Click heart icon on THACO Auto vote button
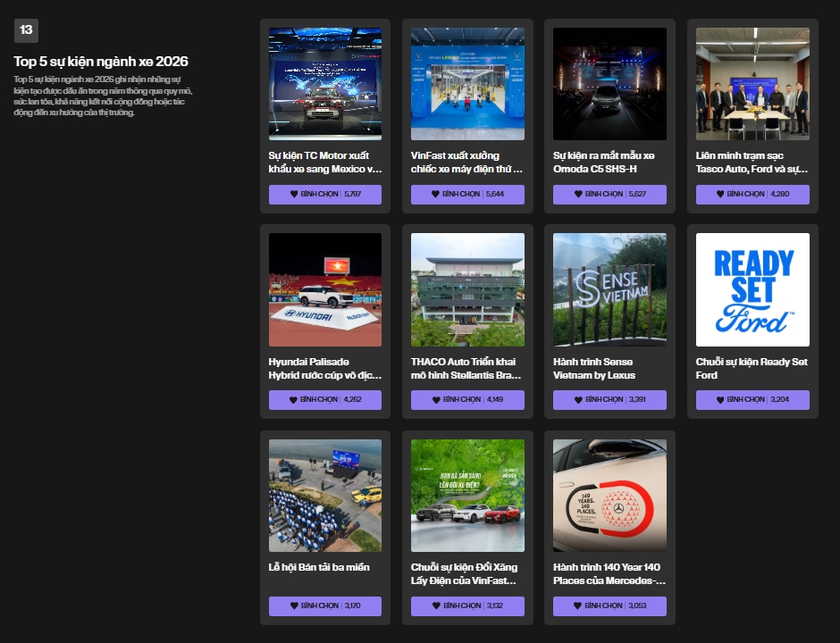840x643 pixels. [x=436, y=399]
